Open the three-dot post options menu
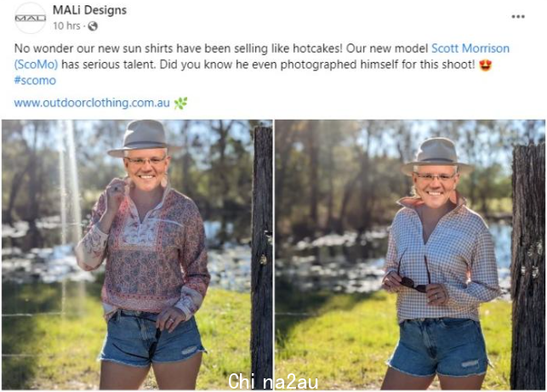The width and height of the screenshot is (547, 392). (518, 16)
